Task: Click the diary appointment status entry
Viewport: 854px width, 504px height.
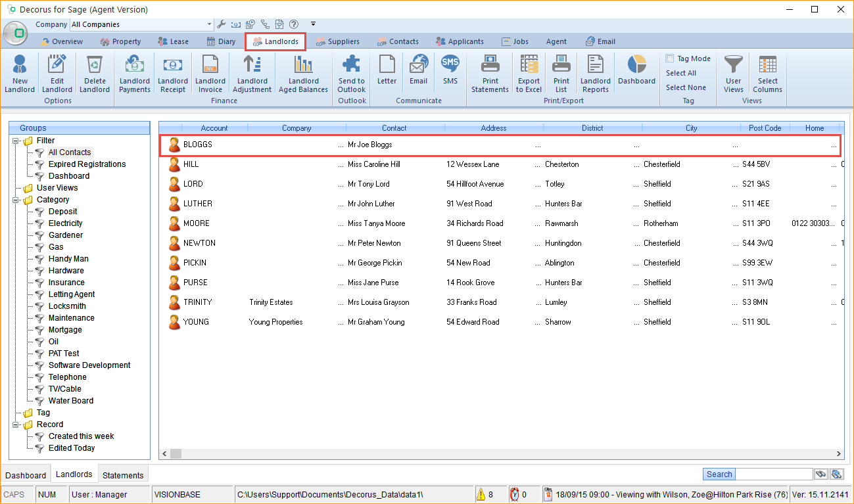Action: [x=665, y=494]
